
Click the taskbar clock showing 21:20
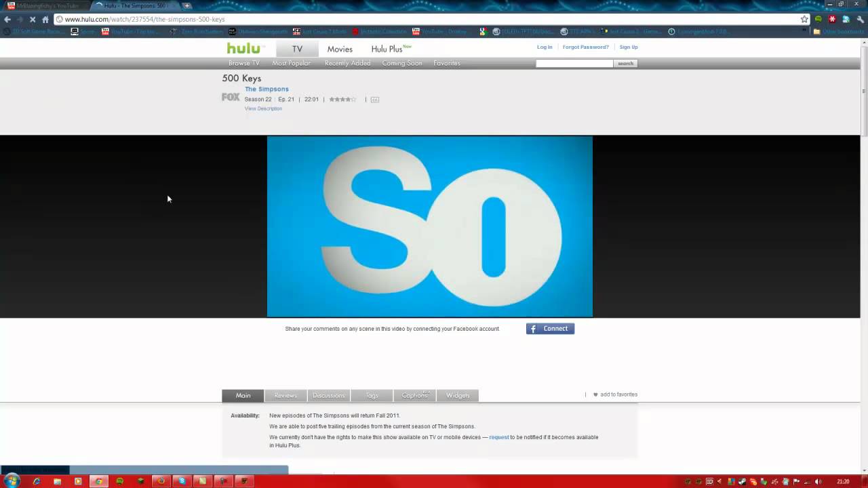843,482
